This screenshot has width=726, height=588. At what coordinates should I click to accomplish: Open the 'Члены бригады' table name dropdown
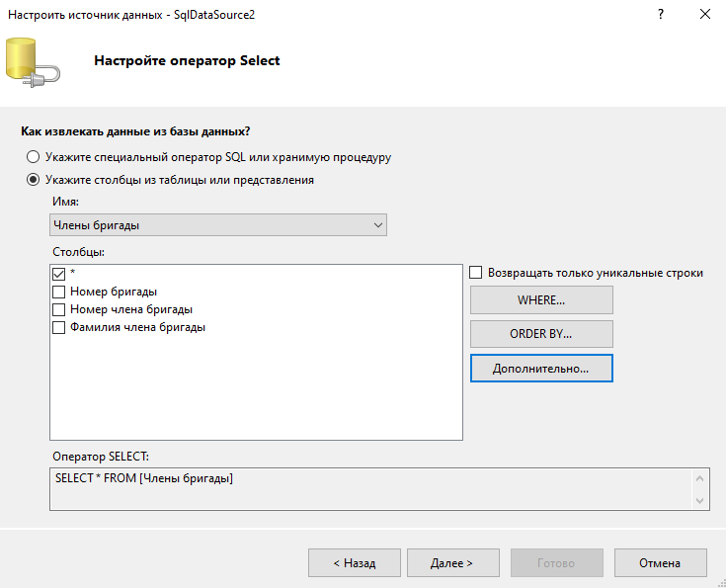218,225
